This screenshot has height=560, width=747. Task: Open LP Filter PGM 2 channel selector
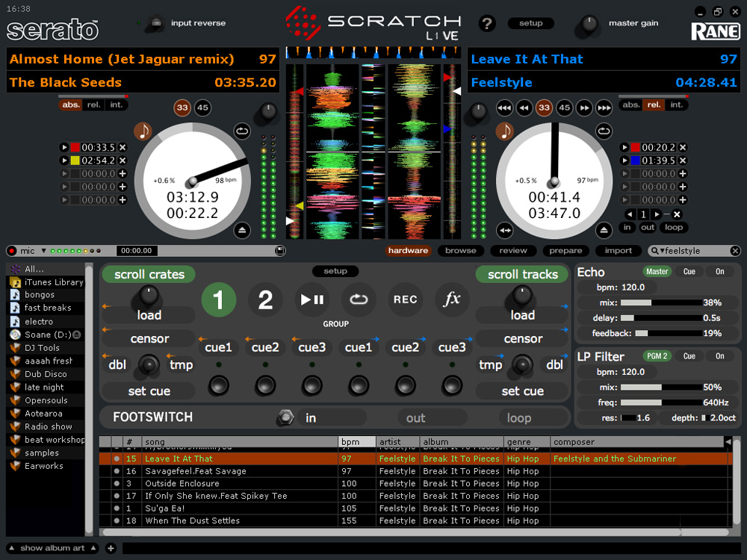657,356
